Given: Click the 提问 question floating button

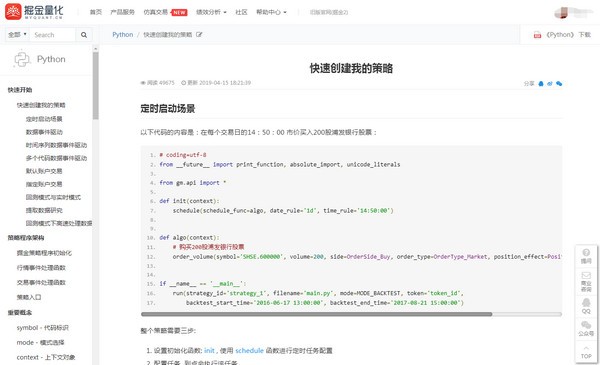Looking at the screenshot, I should click(586, 256).
